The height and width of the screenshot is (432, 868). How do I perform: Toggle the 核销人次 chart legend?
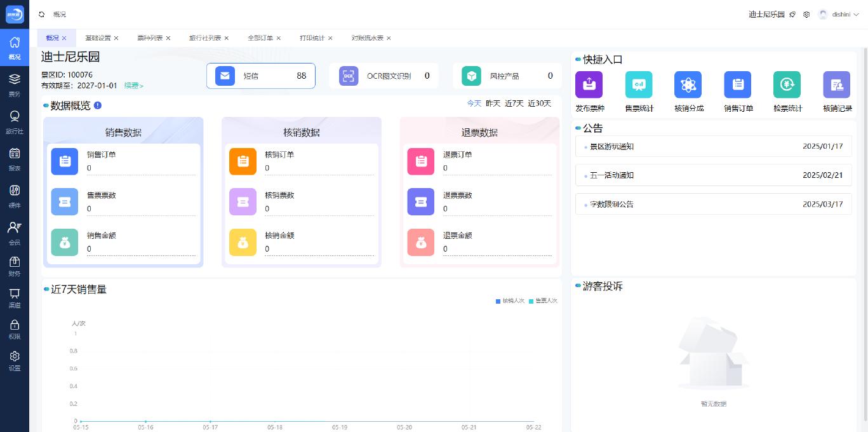point(511,300)
